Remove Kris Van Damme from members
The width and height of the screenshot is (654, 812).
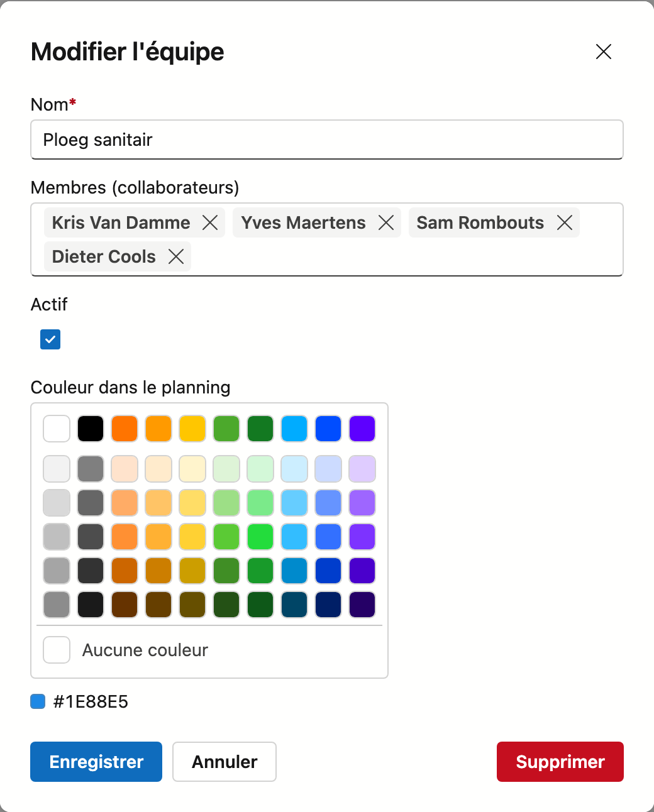[x=210, y=222]
